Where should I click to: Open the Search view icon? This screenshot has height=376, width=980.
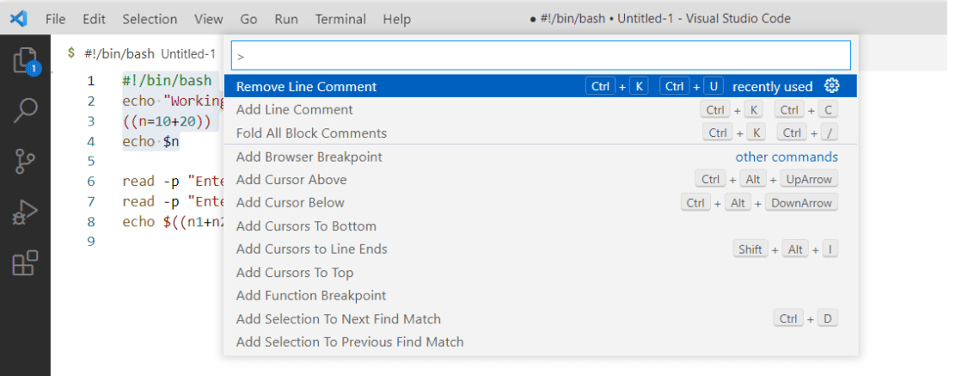click(x=26, y=110)
